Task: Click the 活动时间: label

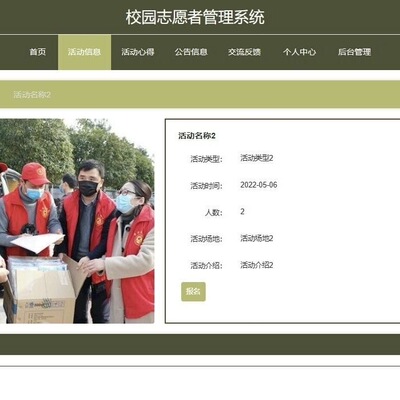Action: [206, 185]
